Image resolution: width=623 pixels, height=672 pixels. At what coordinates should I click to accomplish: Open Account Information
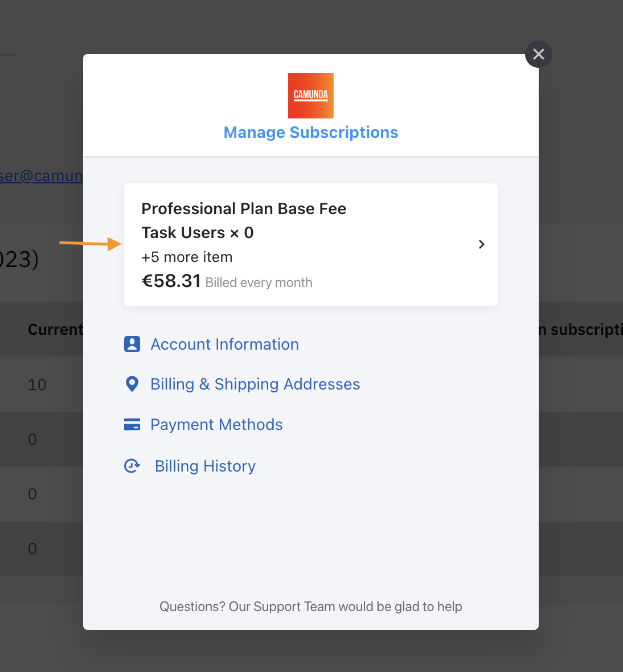pyautogui.click(x=224, y=344)
